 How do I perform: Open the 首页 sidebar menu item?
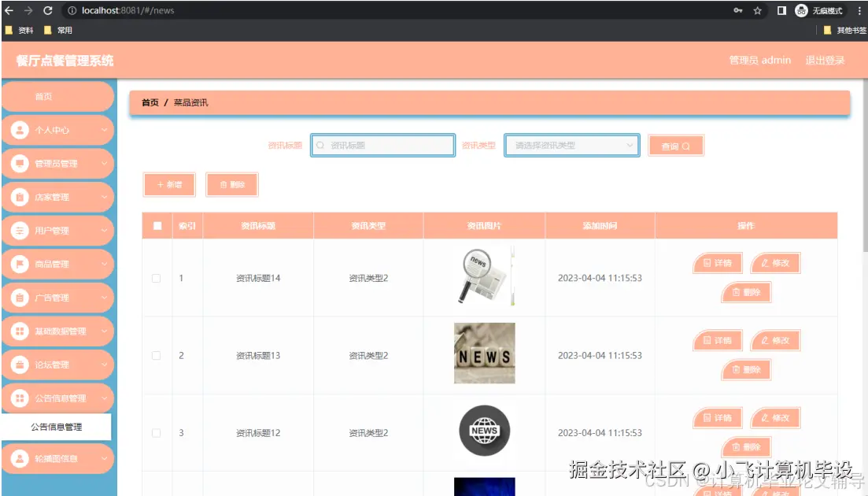(x=57, y=96)
